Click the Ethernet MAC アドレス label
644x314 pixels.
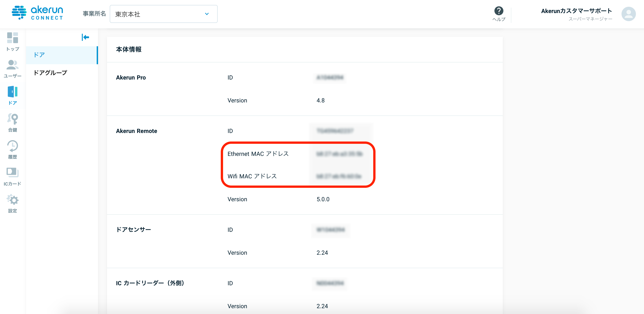tap(258, 154)
